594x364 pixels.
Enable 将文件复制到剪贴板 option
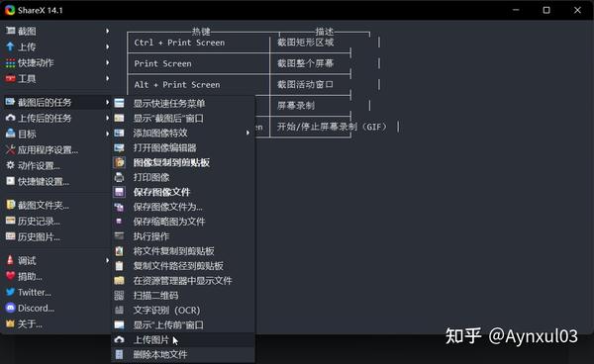tap(183, 251)
